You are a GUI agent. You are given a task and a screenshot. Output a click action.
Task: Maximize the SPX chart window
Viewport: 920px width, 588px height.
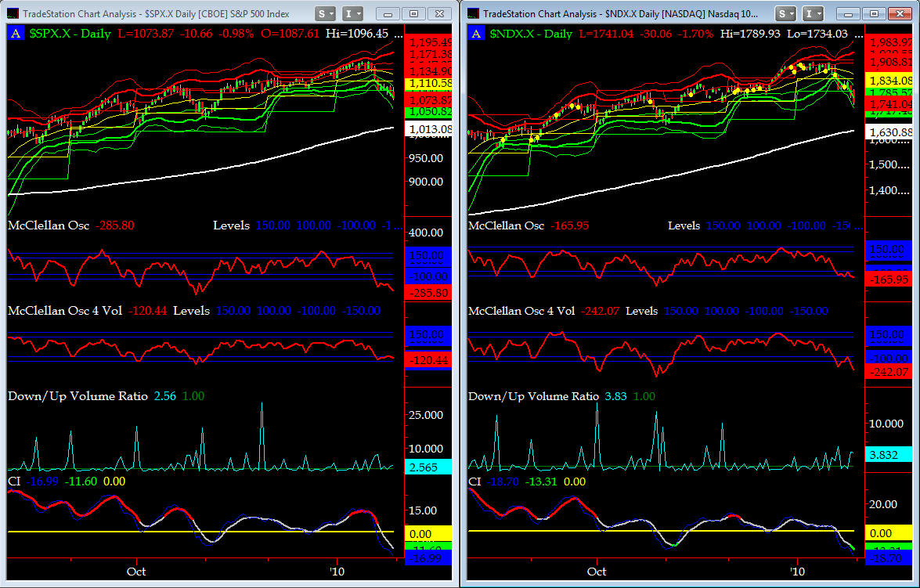point(413,13)
